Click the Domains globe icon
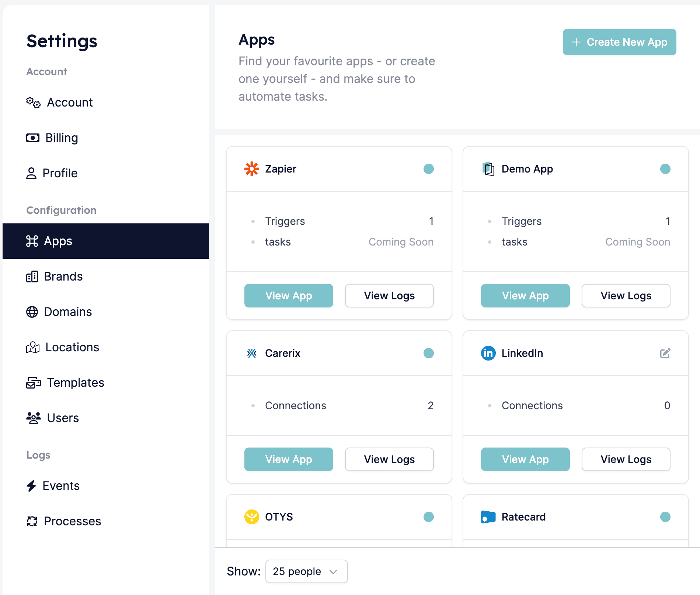 tap(32, 312)
